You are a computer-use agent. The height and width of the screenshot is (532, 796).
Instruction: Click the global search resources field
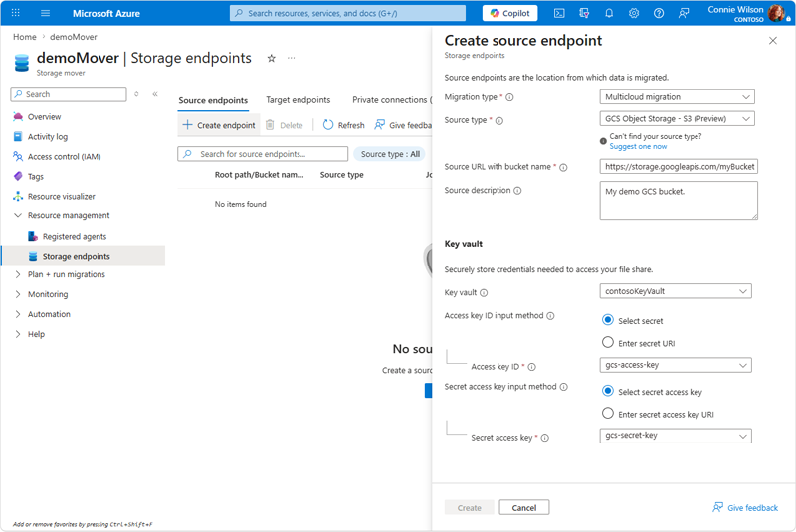click(x=347, y=13)
